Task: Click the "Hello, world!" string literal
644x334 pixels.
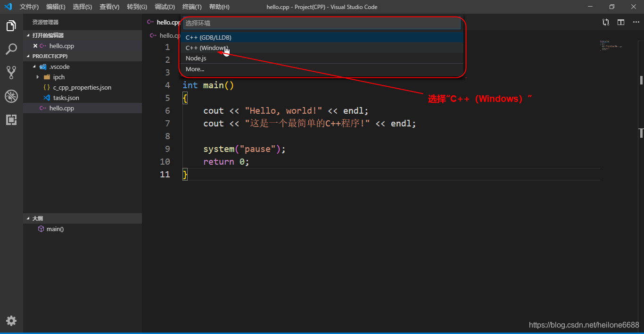Action: pyautogui.click(x=283, y=111)
